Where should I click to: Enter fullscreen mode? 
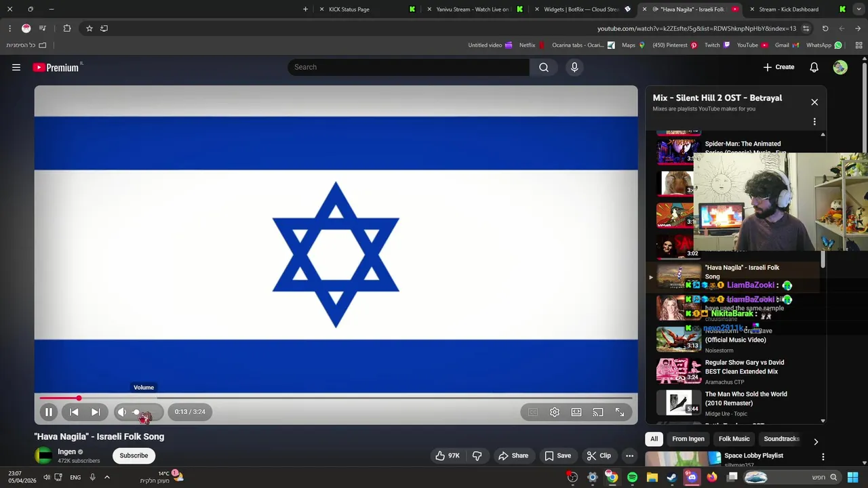(x=620, y=412)
